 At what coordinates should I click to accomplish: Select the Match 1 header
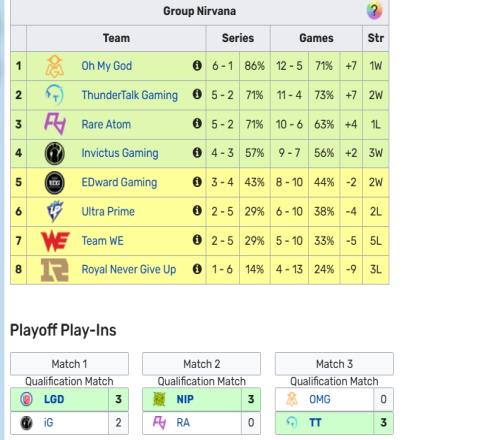(69, 364)
